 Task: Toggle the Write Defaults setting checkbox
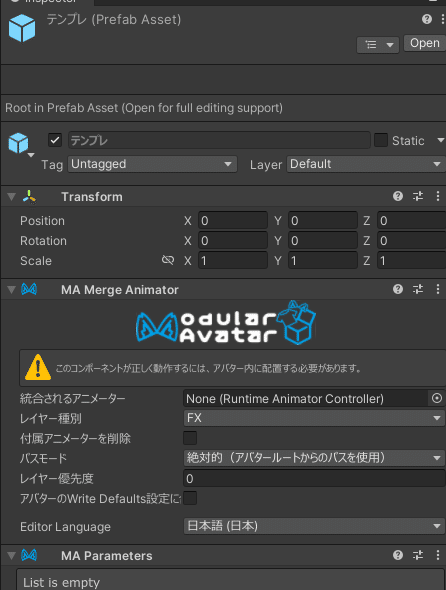point(190,498)
